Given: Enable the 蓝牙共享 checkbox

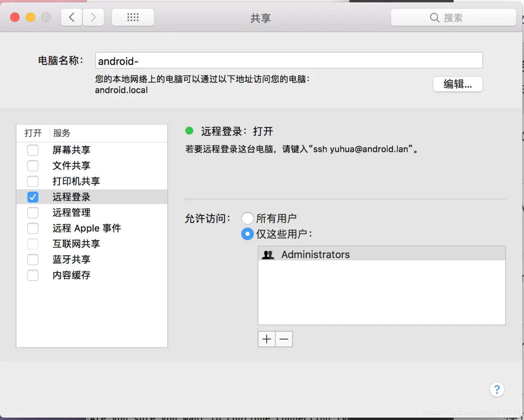Looking at the screenshot, I should (33, 259).
